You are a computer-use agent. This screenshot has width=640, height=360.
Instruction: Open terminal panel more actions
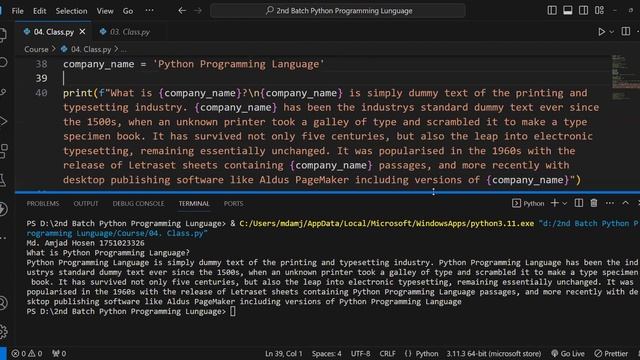pyautogui.click(x=610, y=203)
